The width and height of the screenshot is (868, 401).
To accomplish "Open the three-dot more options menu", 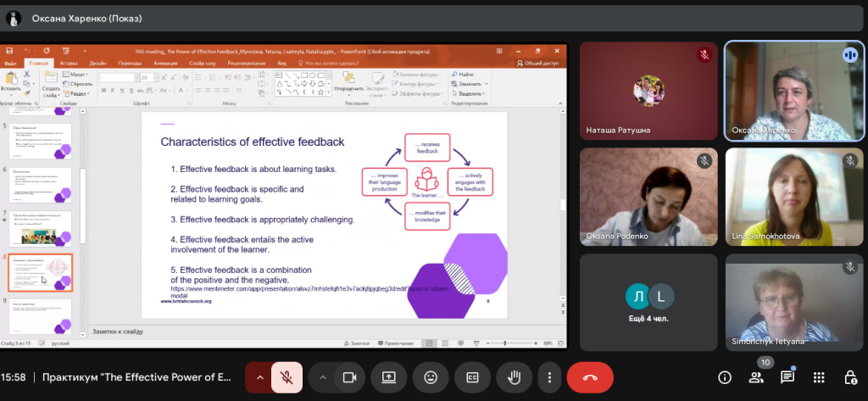I will 550,377.
